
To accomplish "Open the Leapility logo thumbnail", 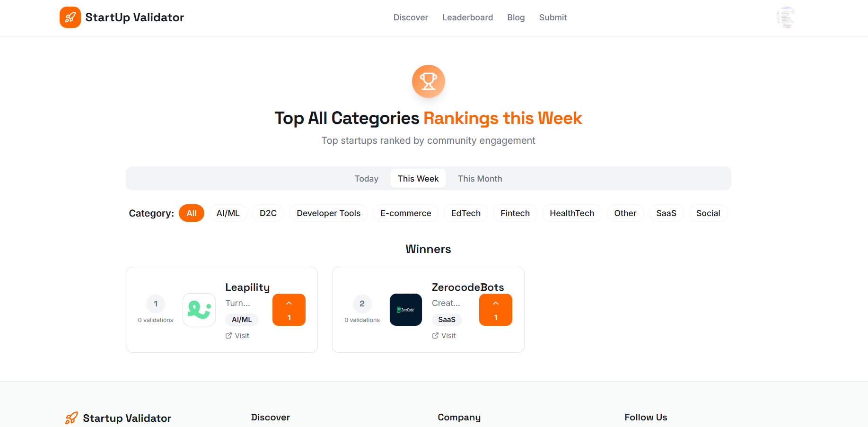I will (199, 310).
